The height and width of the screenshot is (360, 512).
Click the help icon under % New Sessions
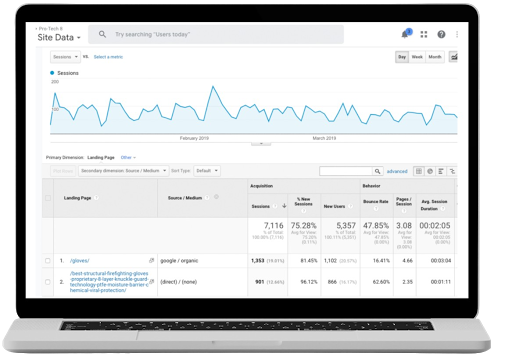[x=303, y=211]
